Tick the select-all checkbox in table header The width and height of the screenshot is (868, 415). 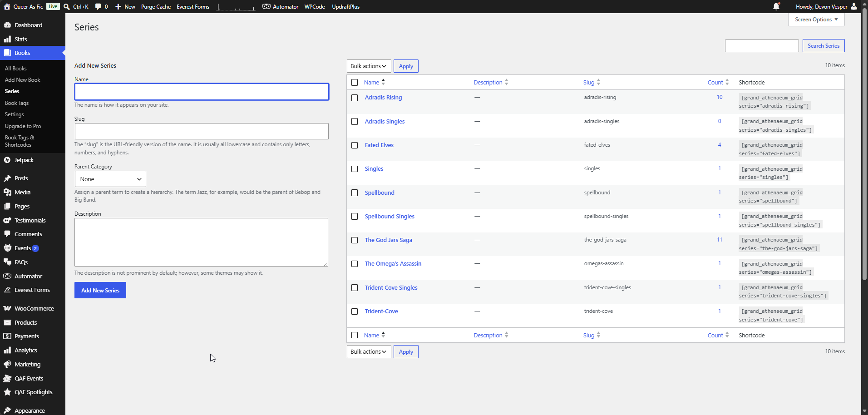tap(355, 82)
